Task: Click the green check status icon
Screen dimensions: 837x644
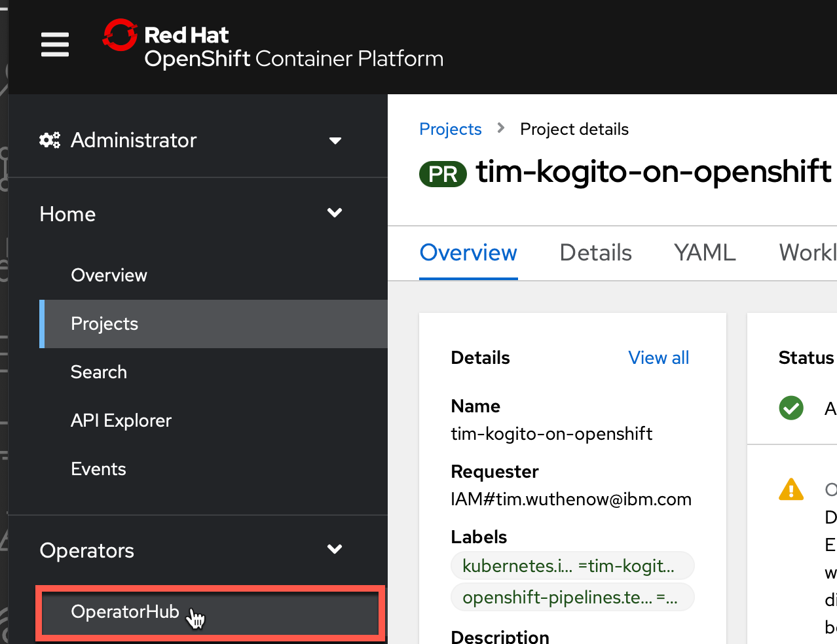Action: (x=791, y=408)
